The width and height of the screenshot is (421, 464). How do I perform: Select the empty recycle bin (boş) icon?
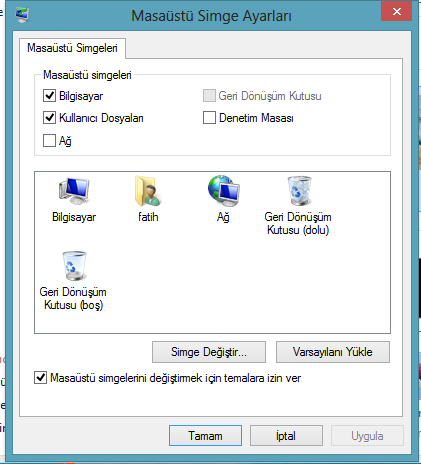[x=74, y=266]
